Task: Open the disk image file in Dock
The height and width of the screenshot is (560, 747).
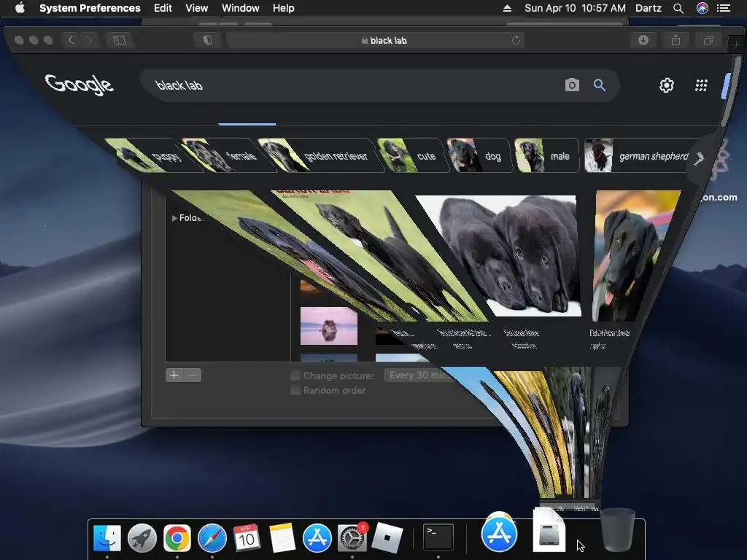Action: (549, 532)
